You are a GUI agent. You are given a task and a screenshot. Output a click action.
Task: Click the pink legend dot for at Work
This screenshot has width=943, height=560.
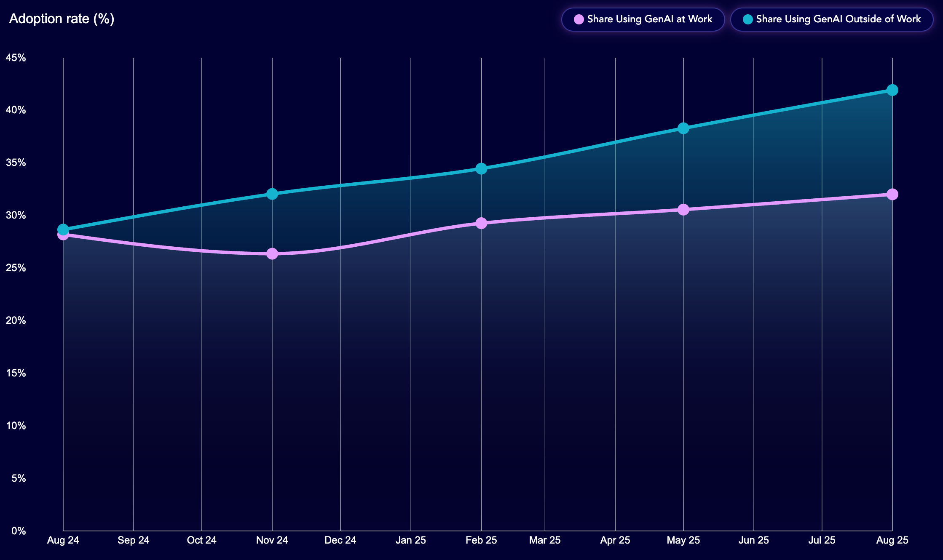pos(579,19)
